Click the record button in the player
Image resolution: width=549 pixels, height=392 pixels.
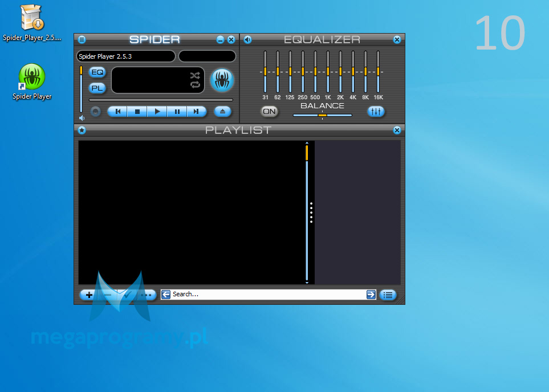95,112
